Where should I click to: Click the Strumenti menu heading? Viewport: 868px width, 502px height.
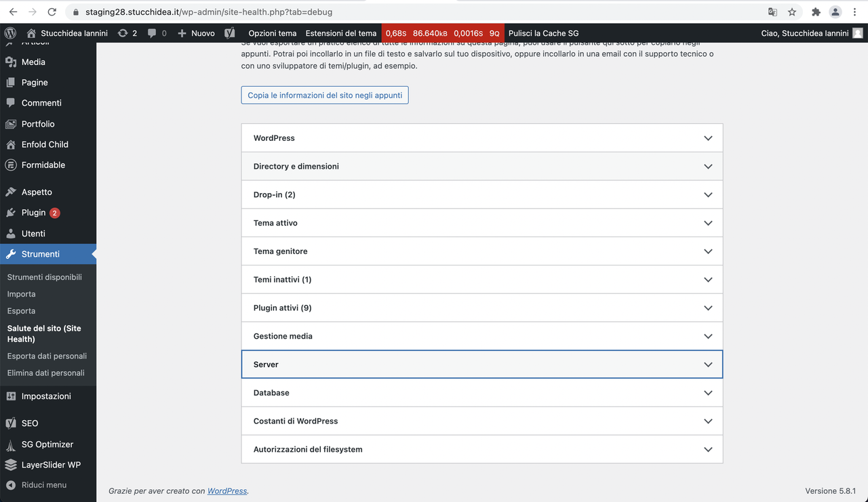(41, 254)
